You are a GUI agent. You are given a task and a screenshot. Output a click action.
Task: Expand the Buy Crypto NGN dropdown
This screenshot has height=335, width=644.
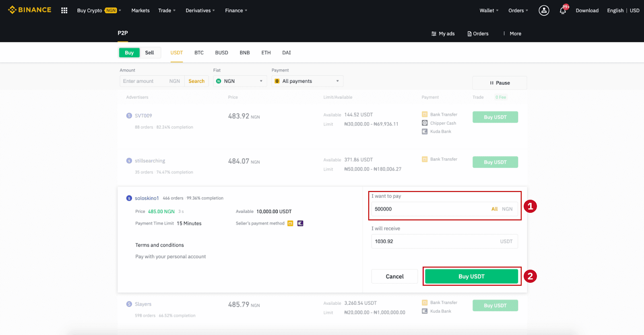tap(99, 10)
